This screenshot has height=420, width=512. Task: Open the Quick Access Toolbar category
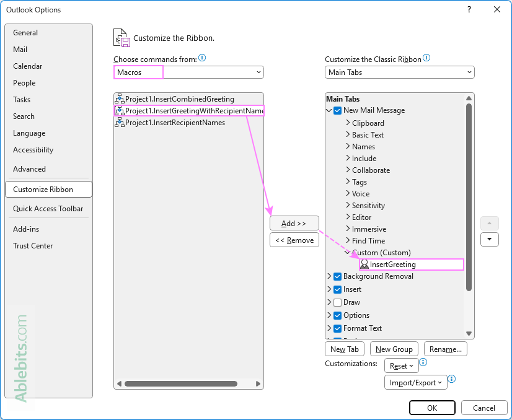48,209
